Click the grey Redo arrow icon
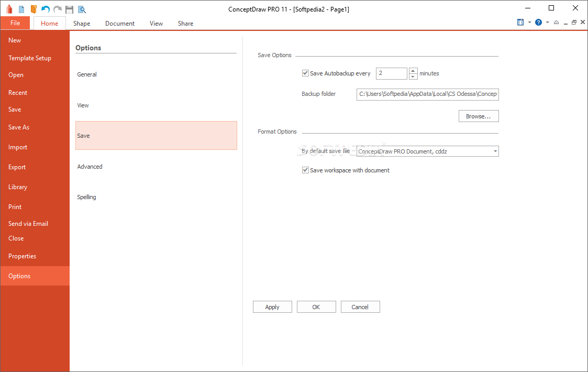This screenshot has width=588, height=372. tap(58, 9)
